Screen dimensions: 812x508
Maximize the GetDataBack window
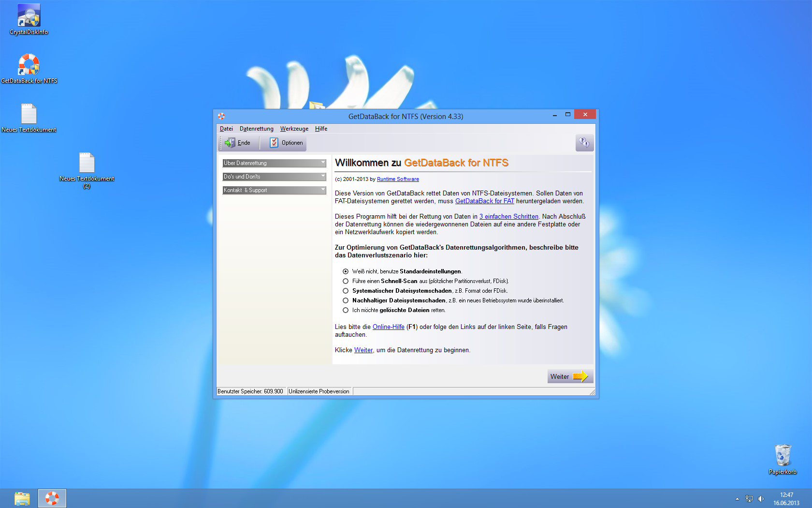click(x=568, y=115)
